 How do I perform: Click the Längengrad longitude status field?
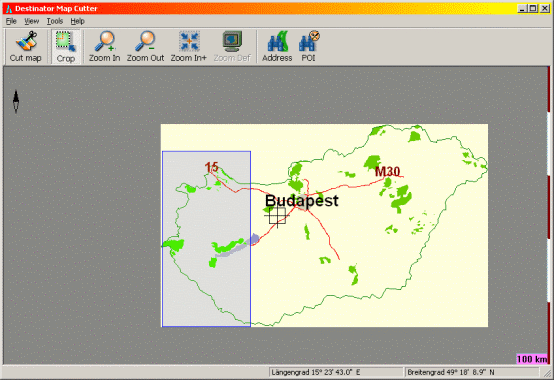tap(336, 372)
